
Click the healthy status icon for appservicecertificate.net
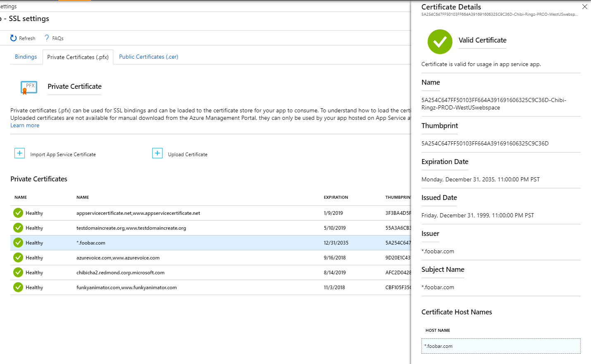(x=18, y=213)
